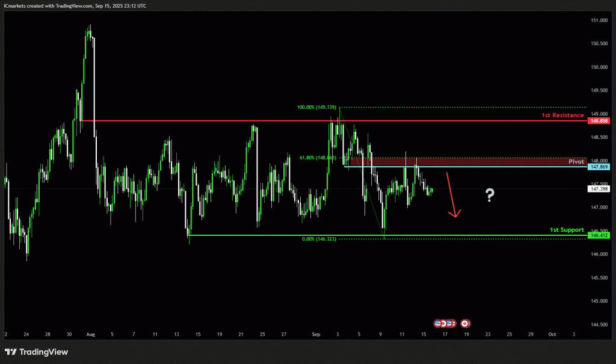Click the red 148.858 resistance price tag
This screenshot has width=616, height=364.
click(599, 121)
